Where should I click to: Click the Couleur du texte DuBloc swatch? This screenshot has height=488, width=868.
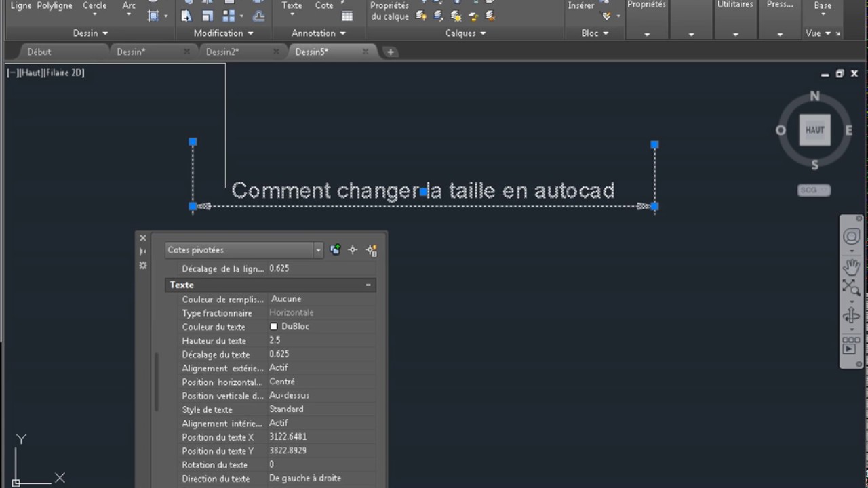(274, 327)
